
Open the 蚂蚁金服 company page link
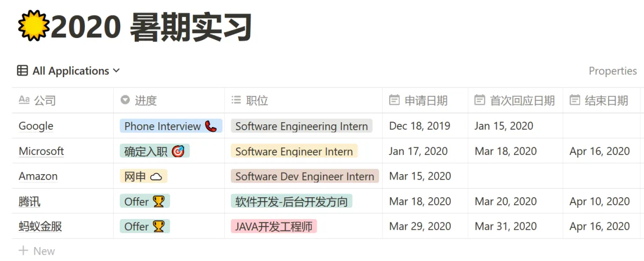pos(40,227)
